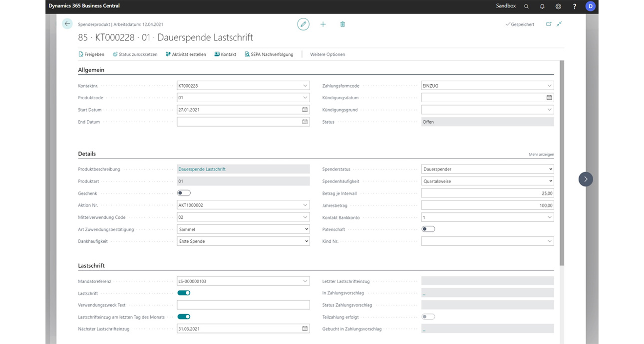The image size is (644, 344).
Task: Open the edit (pencil) icon to modify record
Action: point(303,24)
